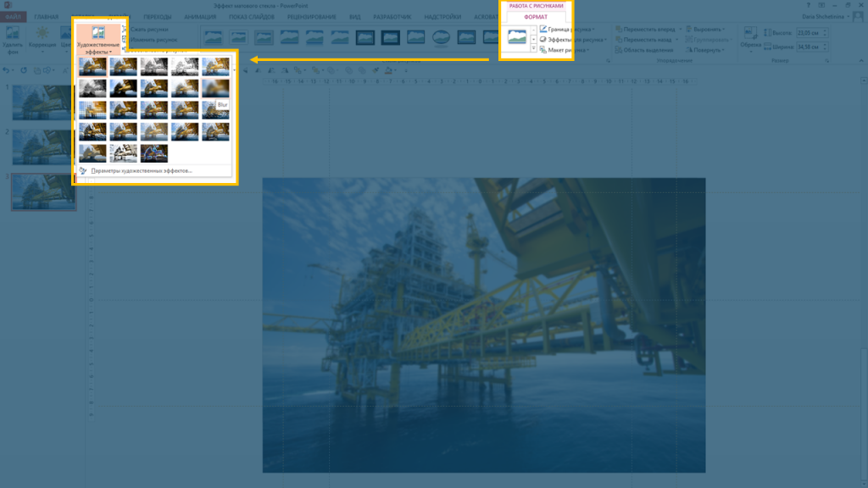Choose the oval picture style preset
The height and width of the screenshot is (488, 868).
(x=441, y=37)
